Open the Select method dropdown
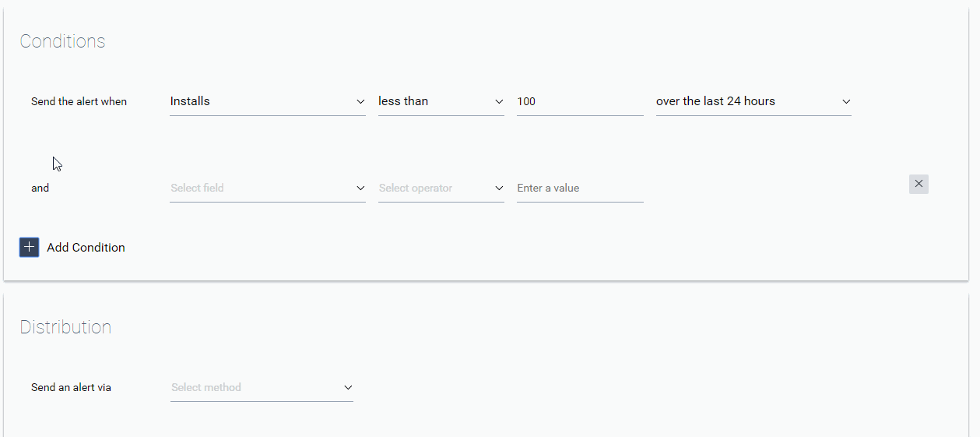Viewport: 980px width, 437px height. 262,387
